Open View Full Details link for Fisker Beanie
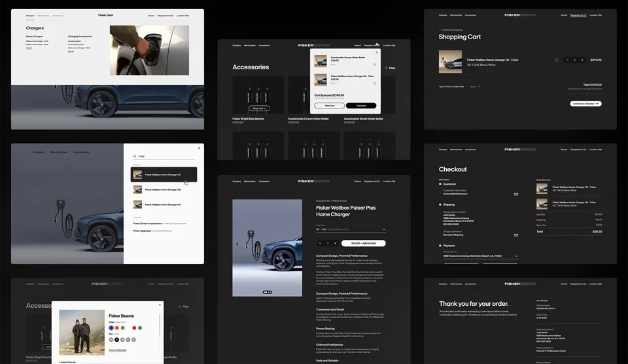628x364 pixels. pyautogui.click(x=118, y=350)
